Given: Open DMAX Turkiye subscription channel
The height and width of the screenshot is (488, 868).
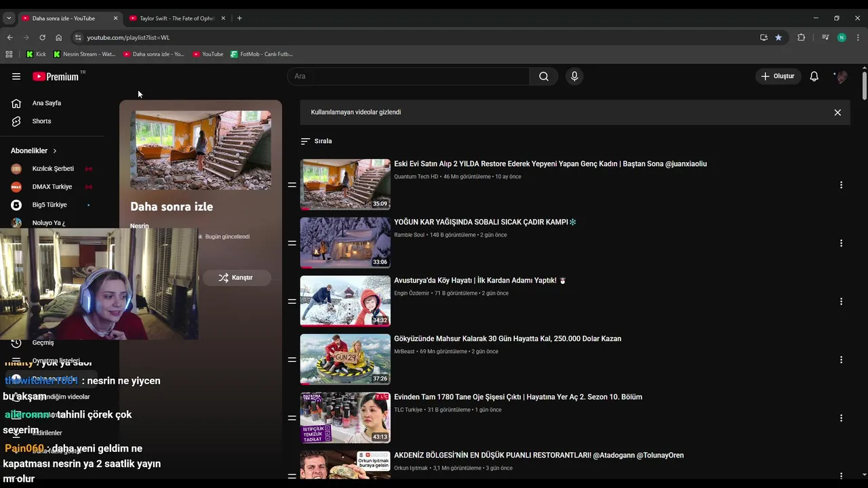Looking at the screenshot, I should (x=52, y=186).
